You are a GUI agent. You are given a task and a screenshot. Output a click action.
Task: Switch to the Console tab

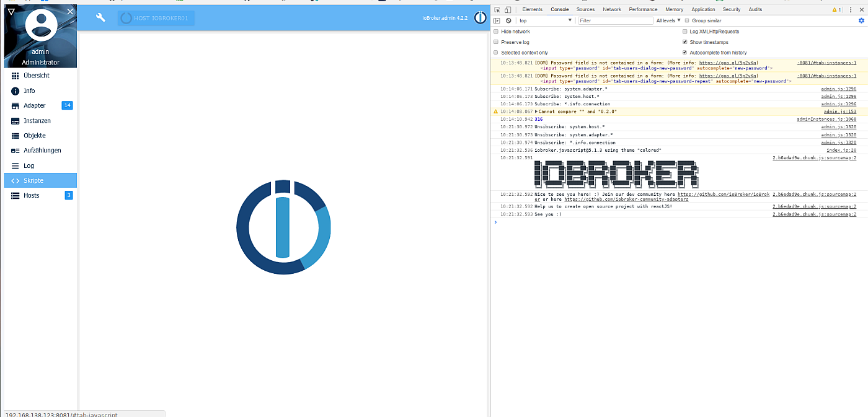pos(560,9)
